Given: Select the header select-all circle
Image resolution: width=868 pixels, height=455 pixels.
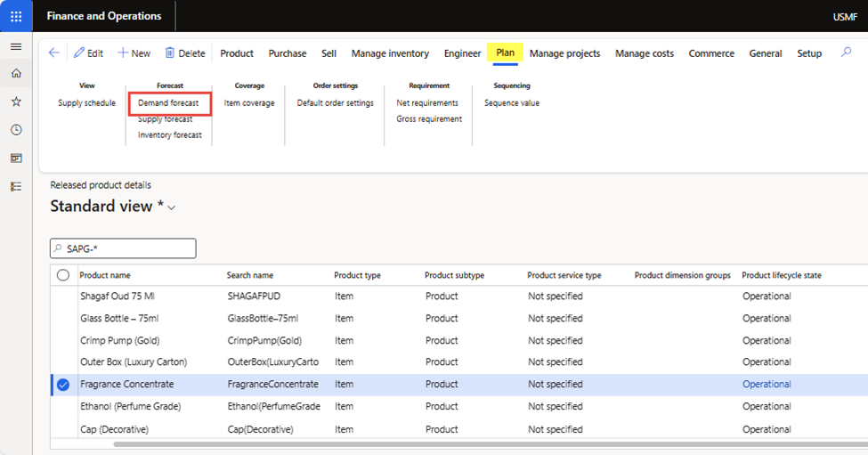Looking at the screenshot, I should click(63, 275).
